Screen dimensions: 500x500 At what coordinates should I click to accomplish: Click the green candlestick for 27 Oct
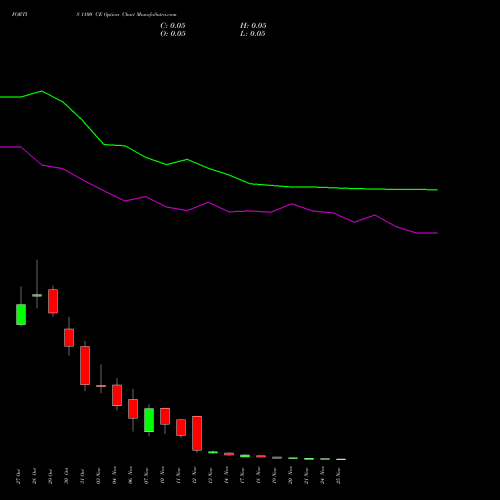point(21,314)
